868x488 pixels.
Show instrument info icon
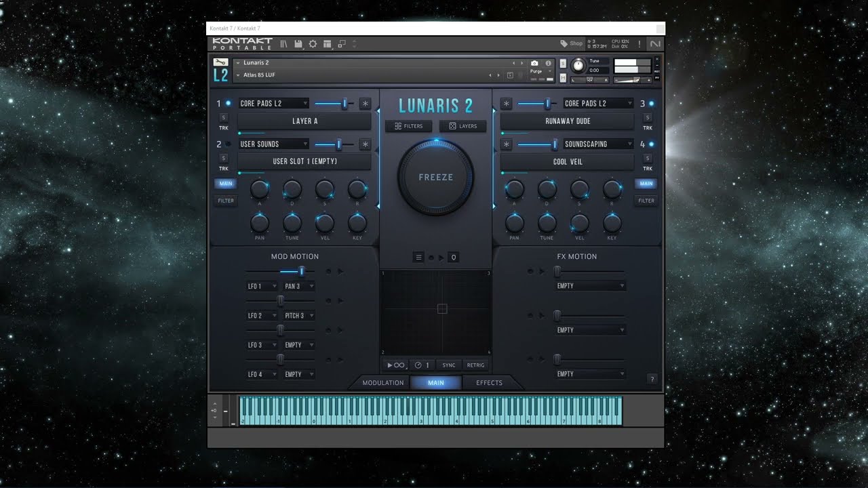click(x=548, y=63)
